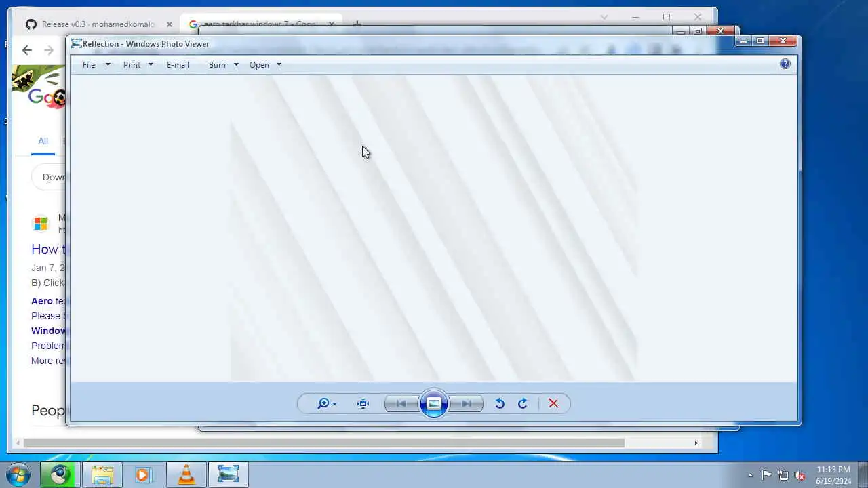Open the Open menu in Photo Viewer

(x=259, y=65)
